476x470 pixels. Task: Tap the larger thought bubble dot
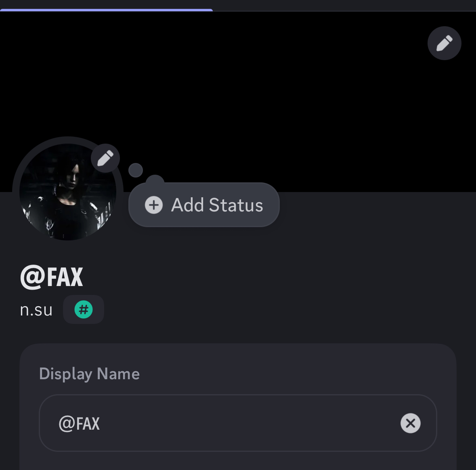tap(155, 180)
